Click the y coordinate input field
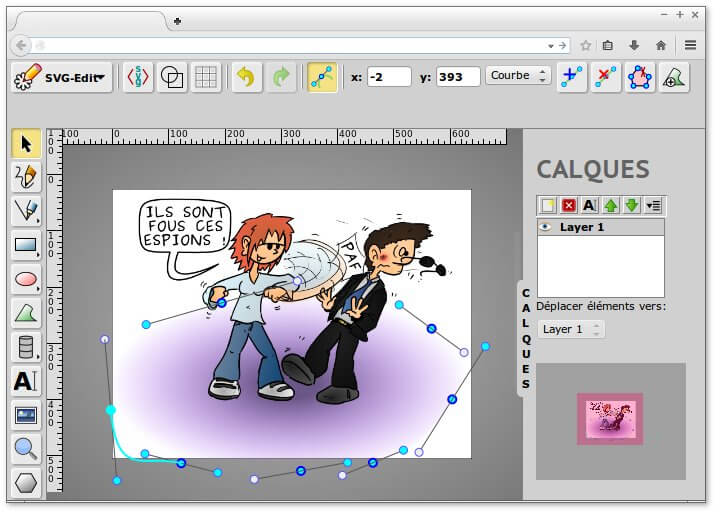The width and height of the screenshot is (720, 517). 457,76
